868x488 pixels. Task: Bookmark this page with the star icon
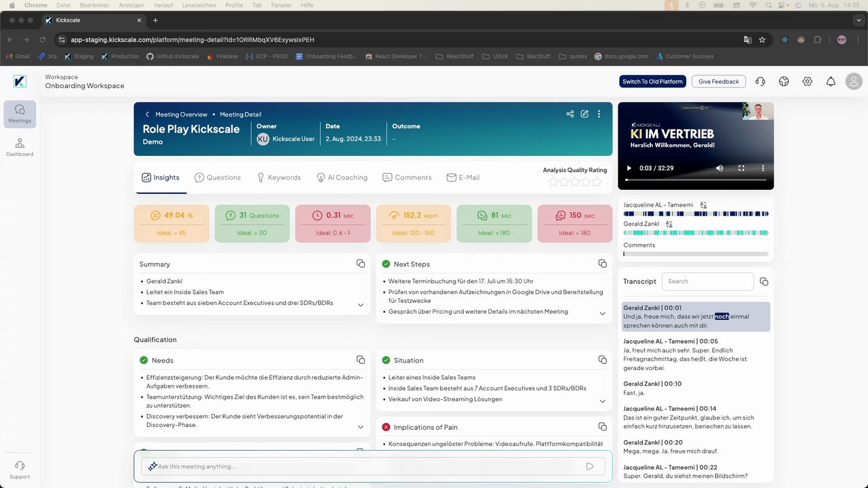[762, 39]
